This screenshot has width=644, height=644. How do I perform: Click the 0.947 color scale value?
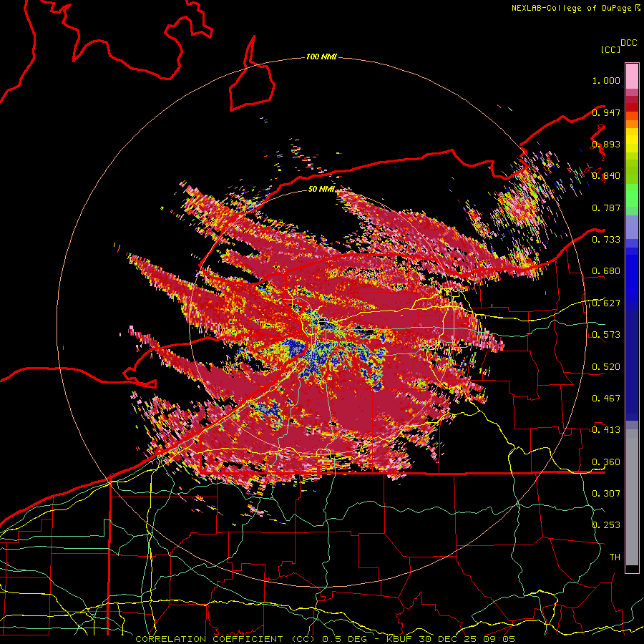tap(606, 112)
